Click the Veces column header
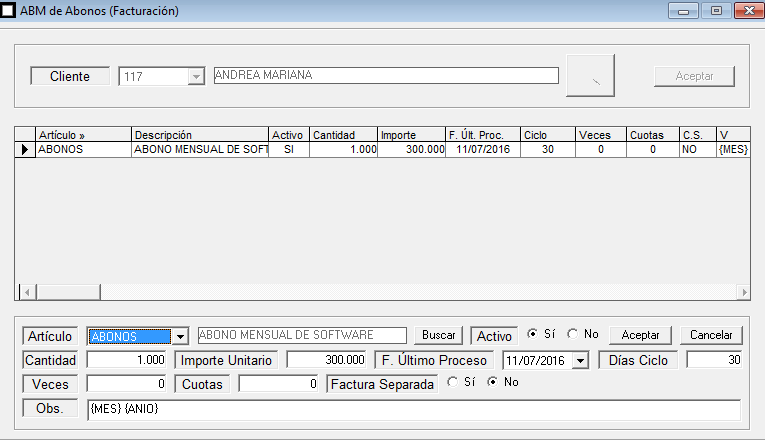The width and height of the screenshot is (765, 440). click(601, 135)
